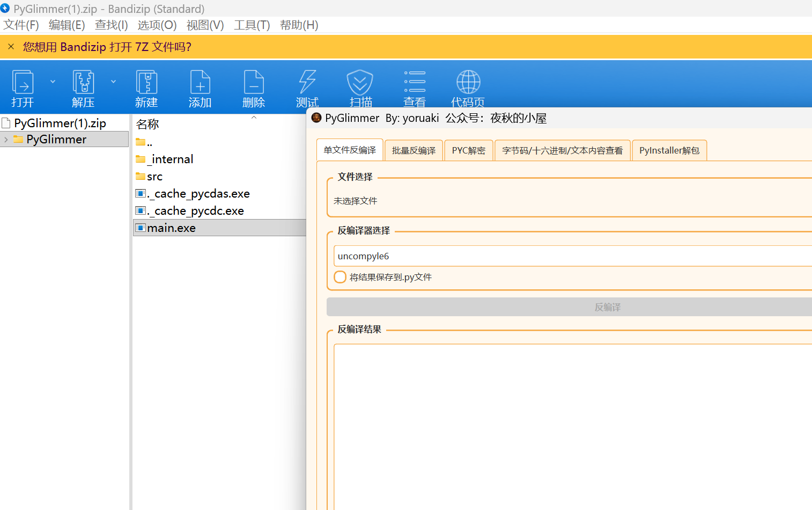The width and height of the screenshot is (812, 510).
Task: Open the 工具(T) menu
Action: (x=252, y=25)
